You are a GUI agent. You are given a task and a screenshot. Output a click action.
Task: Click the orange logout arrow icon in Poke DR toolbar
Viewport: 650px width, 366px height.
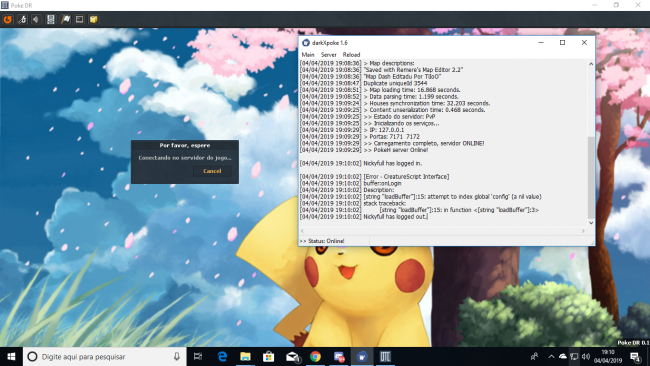pyautogui.click(x=7, y=19)
